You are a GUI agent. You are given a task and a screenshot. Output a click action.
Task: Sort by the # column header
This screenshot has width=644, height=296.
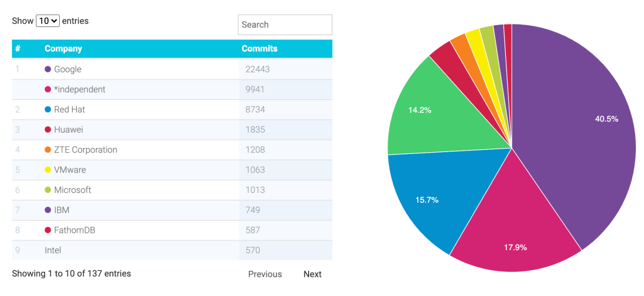tap(18, 49)
